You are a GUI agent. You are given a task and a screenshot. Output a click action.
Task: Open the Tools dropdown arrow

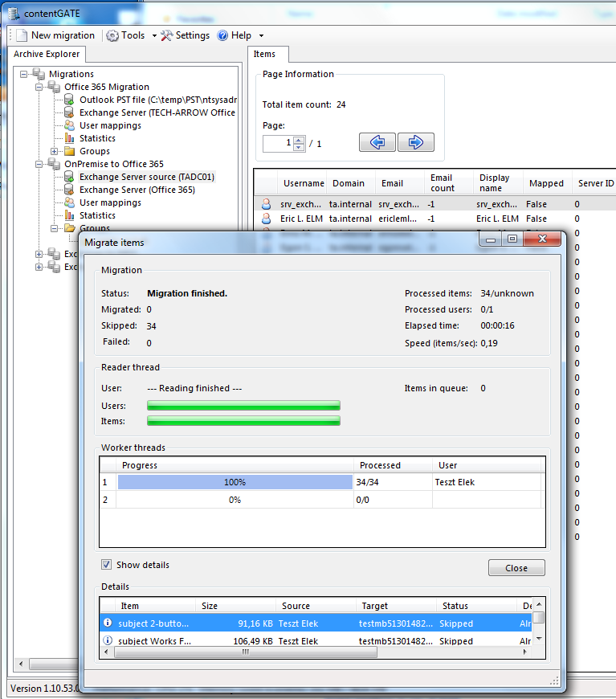[x=154, y=35]
